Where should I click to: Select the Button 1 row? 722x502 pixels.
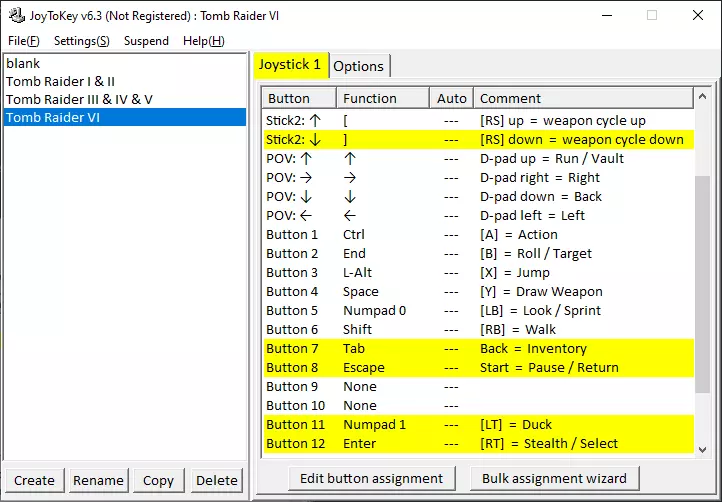[478, 234]
